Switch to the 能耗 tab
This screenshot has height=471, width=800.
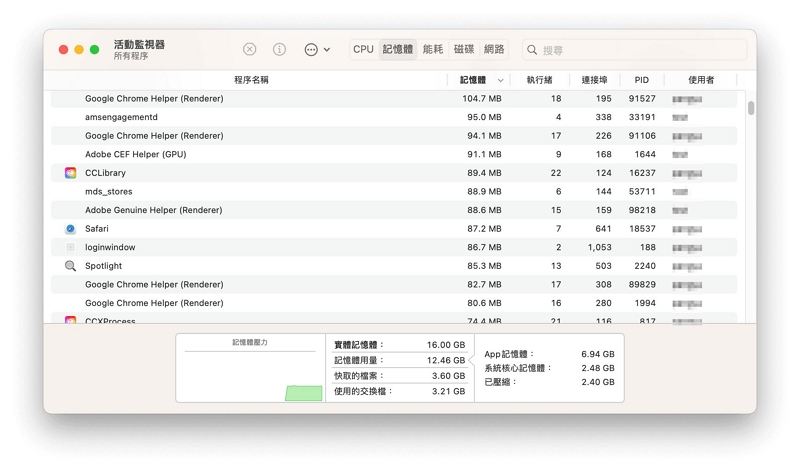pyautogui.click(x=433, y=49)
